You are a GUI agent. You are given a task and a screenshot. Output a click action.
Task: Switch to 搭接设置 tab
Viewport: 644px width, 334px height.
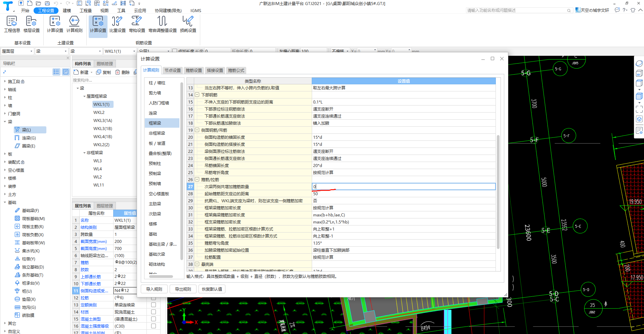(215, 70)
